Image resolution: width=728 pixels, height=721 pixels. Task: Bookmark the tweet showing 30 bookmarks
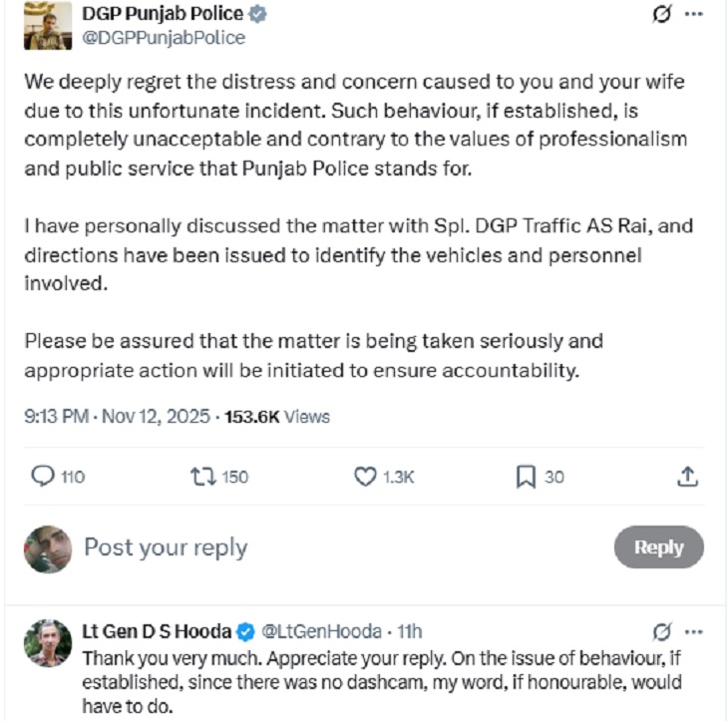click(526, 477)
